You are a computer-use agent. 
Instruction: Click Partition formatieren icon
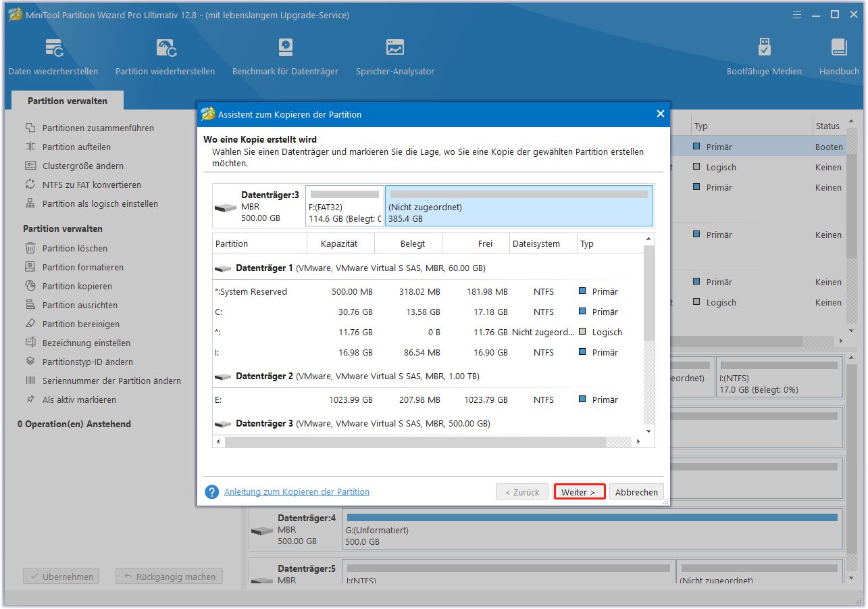pos(30,267)
